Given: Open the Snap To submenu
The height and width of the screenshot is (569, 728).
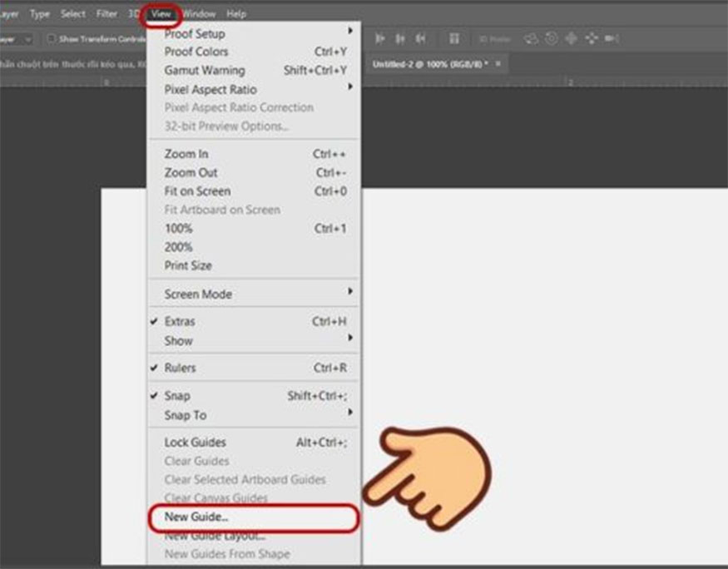Looking at the screenshot, I should point(187,415).
